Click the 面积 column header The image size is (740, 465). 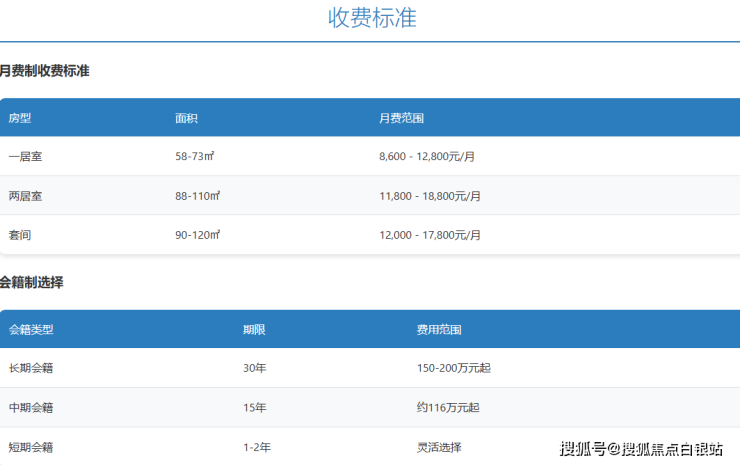point(186,118)
